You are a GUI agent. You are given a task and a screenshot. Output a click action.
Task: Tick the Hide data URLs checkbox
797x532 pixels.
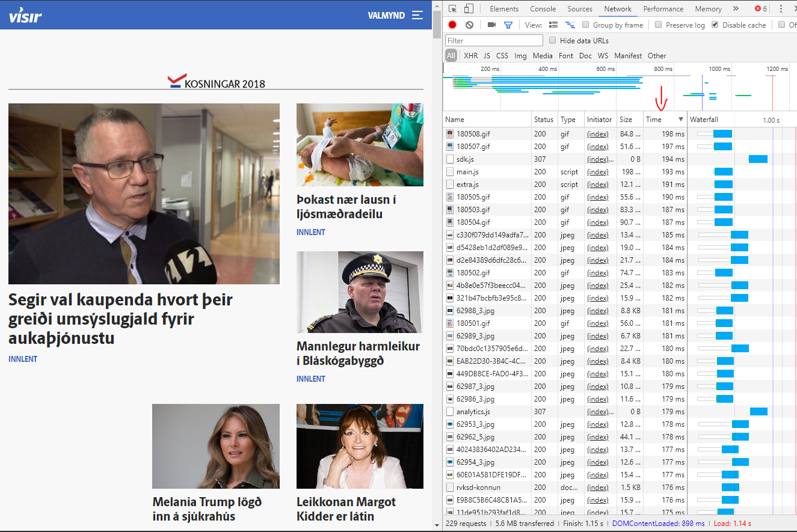[x=553, y=40]
